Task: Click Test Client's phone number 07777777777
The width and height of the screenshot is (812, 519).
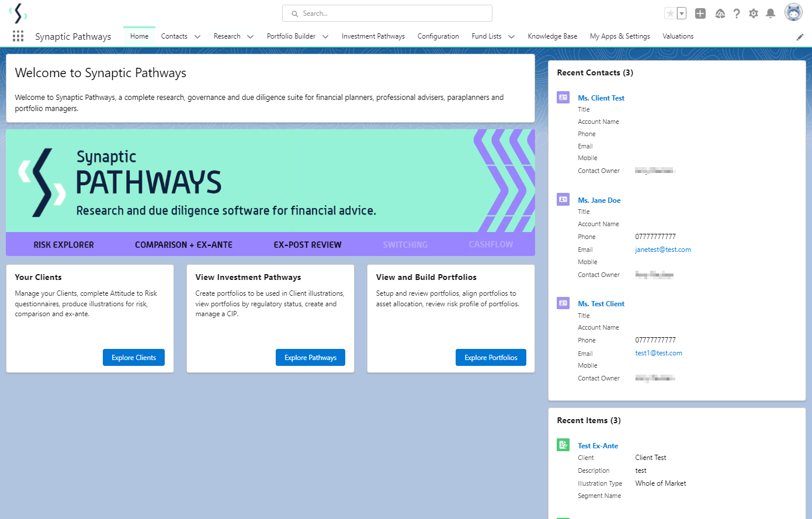Action: 655,340
